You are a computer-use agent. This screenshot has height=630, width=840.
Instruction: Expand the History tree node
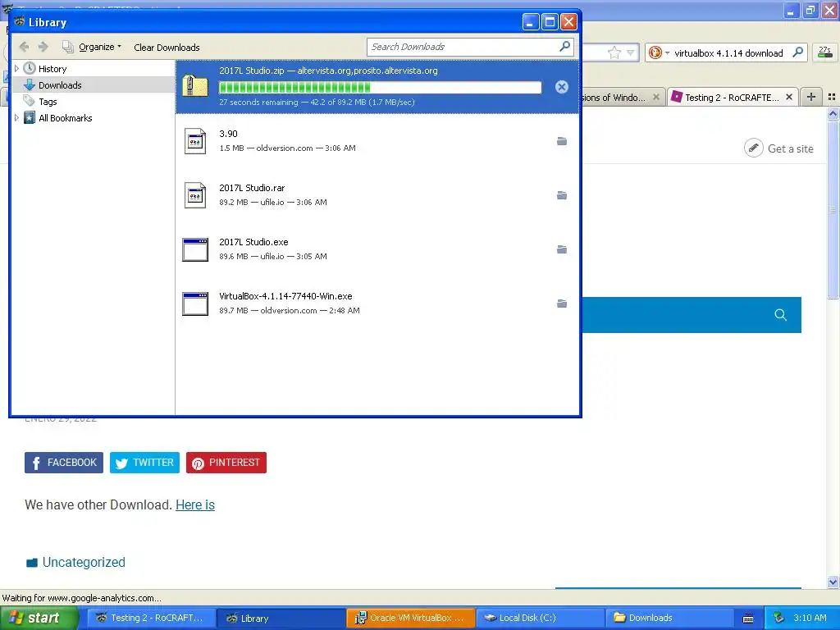coord(16,69)
